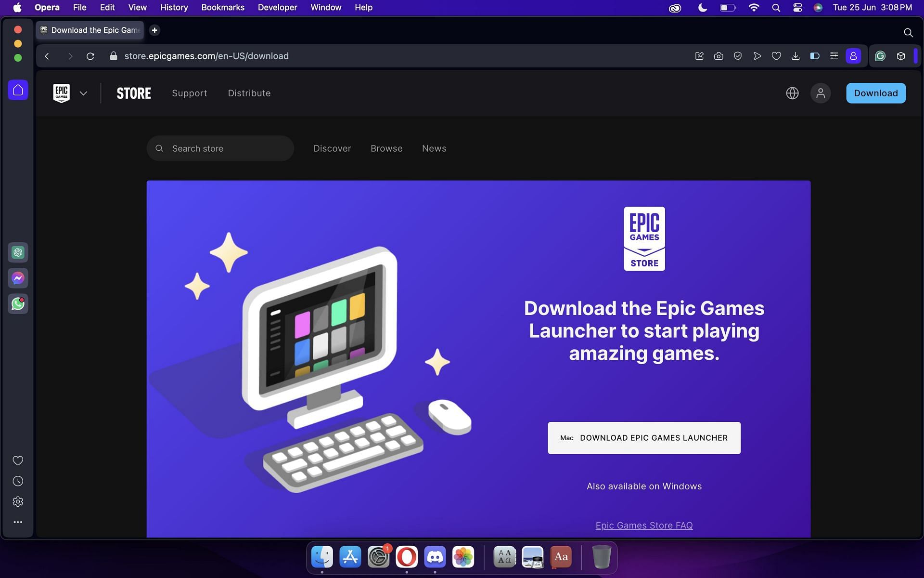Toggle Focus mode moon icon in menu bar
Viewport: 924px width, 578px height.
pos(703,7)
